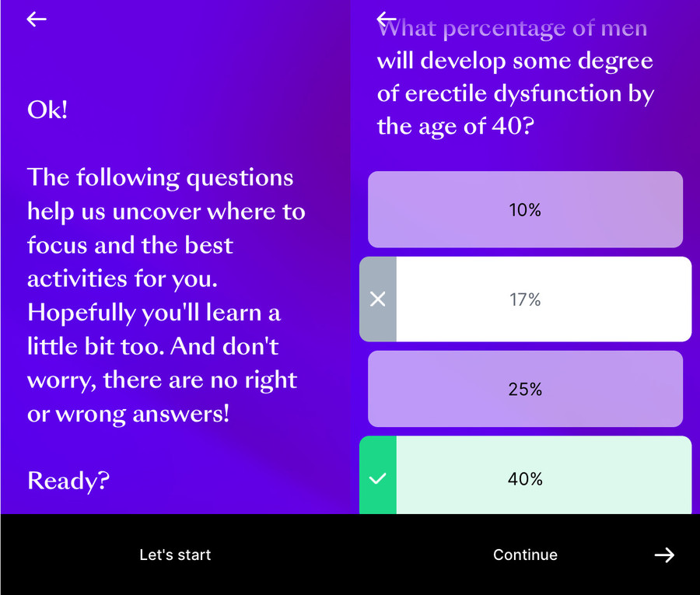
Task: Click the erectile dysfunction question heading
Action: tap(516, 77)
